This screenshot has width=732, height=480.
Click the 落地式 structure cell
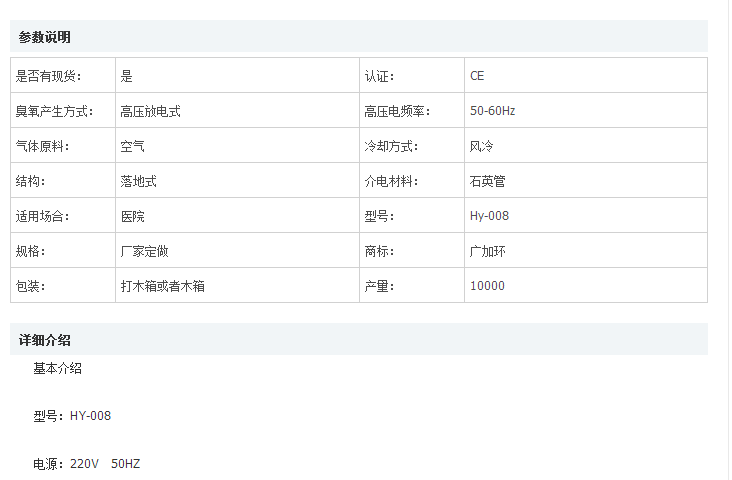click(138, 181)
